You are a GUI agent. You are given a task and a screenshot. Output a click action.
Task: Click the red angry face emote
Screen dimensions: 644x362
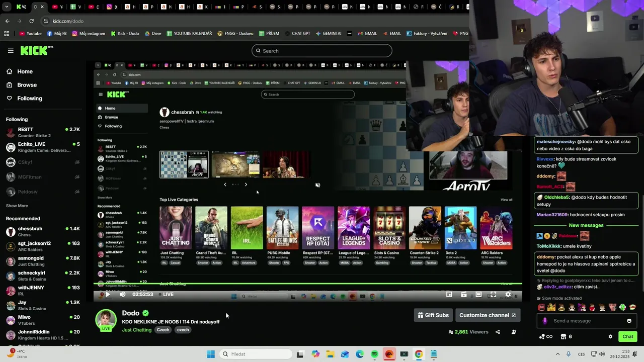541,307
